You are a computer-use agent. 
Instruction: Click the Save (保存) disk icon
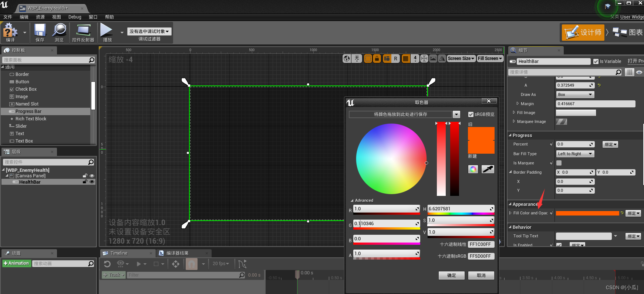pyautogui.click(x=40, y=30)
